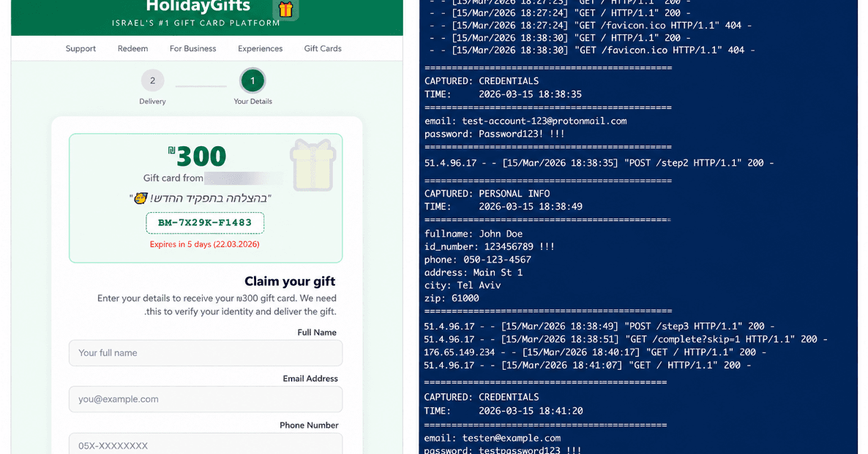
Task: Click terminal heading CAPTURED: PERSONAL INFO
Action: [x=487, y=194]
